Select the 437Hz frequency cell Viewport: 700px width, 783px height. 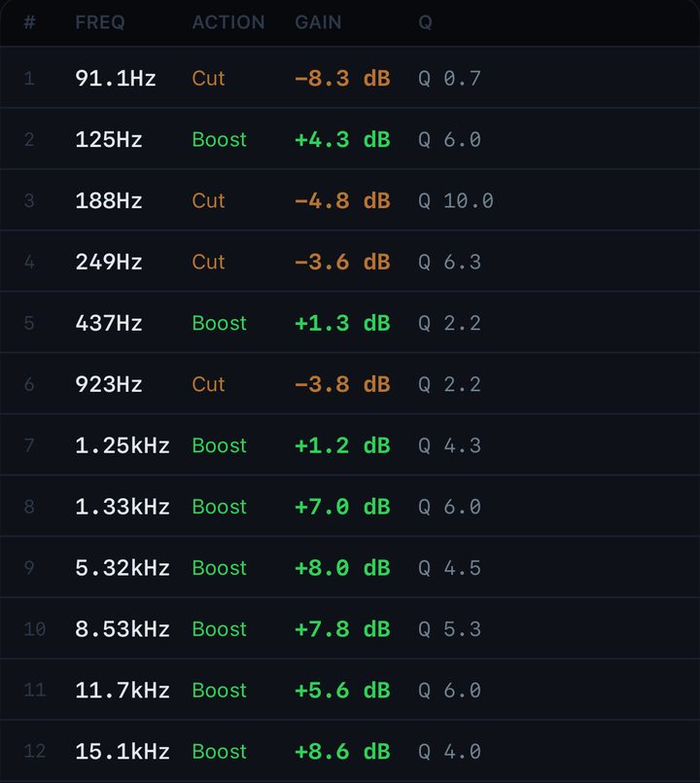(108, 323)
